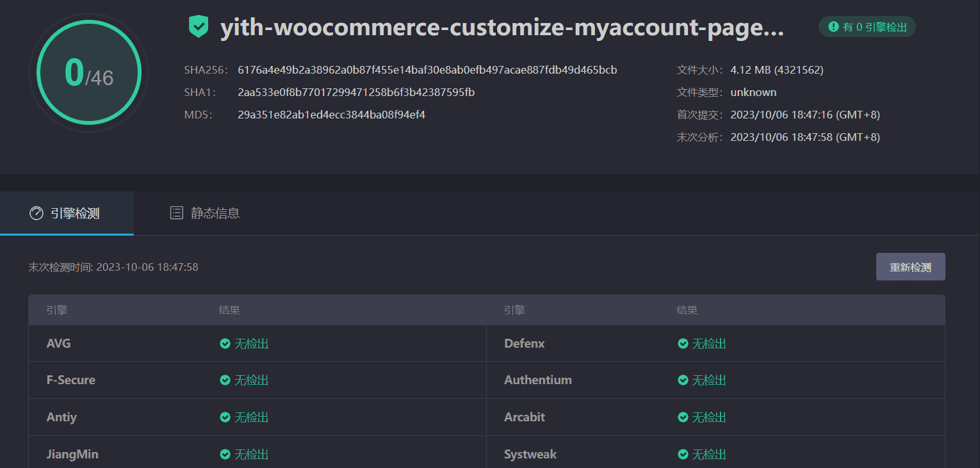
Task: Select the MD5 hash value
Action: (x=331, y=115)
